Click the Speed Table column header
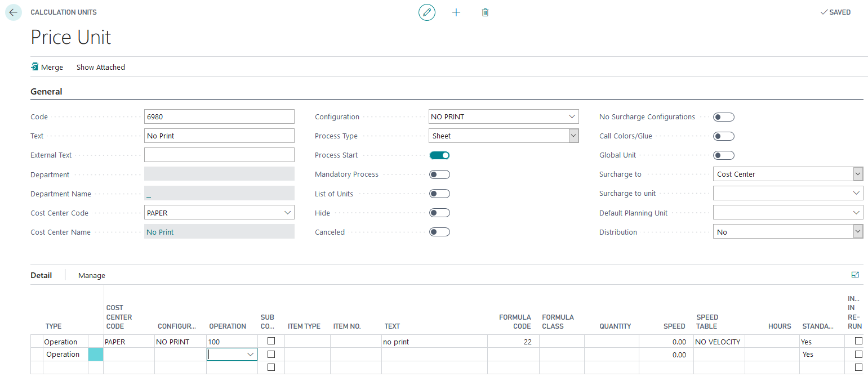Viewport: 868px width, 381px height. [x=707, y=322]
